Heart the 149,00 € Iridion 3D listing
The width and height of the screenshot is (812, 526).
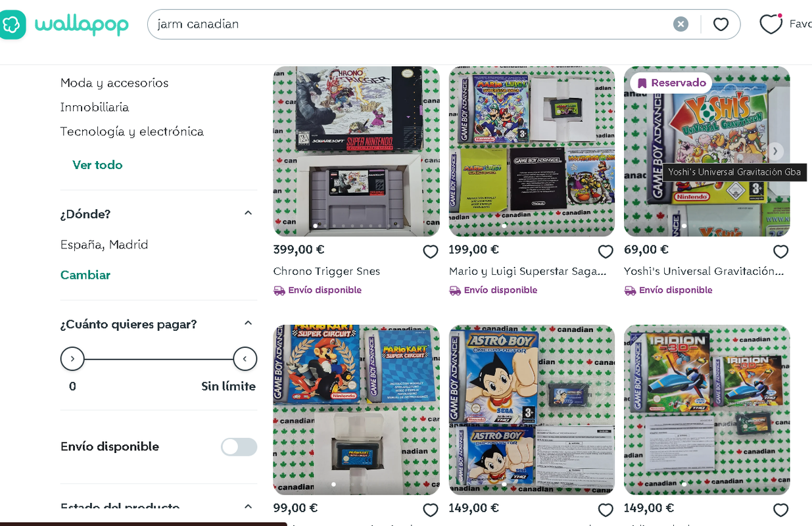[x=780, y=510]
